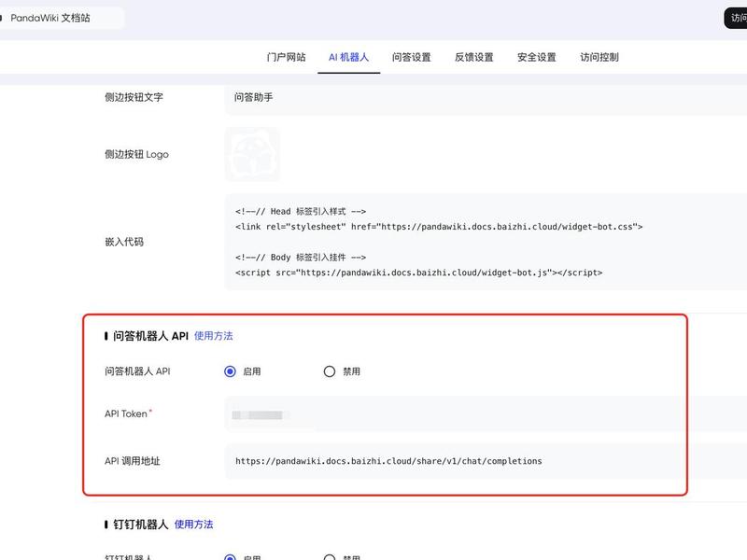Click the 钉钉机器人 section heading
747x560 pixels.
(141, 525)
